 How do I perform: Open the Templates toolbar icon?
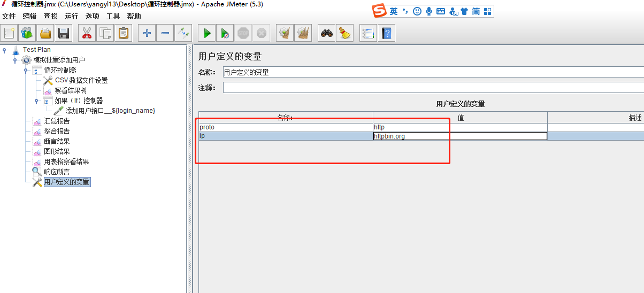(27, 33)
